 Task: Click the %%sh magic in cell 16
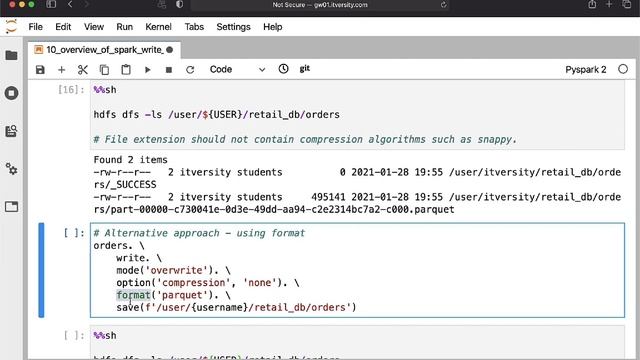(x=105, y=90)
